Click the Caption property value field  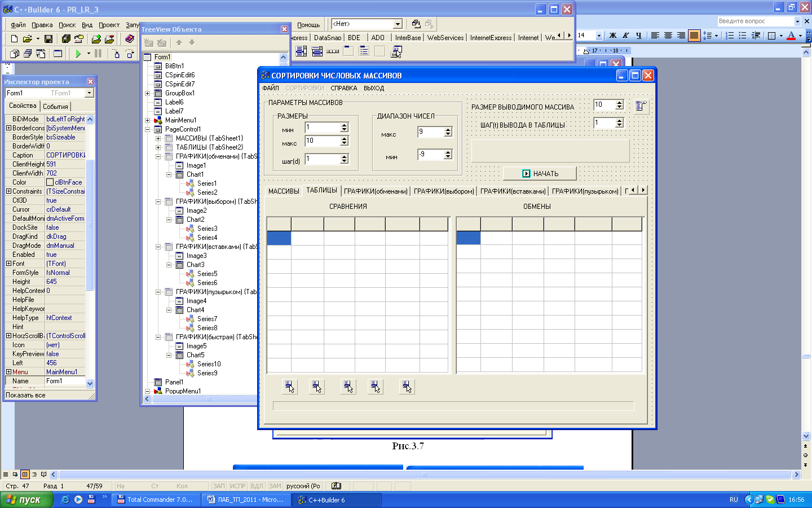point(65,155)
